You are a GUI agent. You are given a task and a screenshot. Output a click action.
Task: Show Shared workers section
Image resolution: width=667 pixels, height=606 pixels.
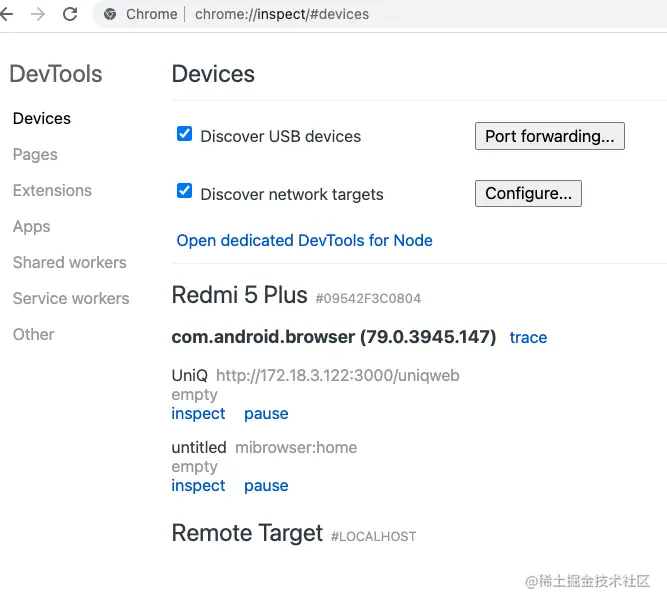click(69, 262)
